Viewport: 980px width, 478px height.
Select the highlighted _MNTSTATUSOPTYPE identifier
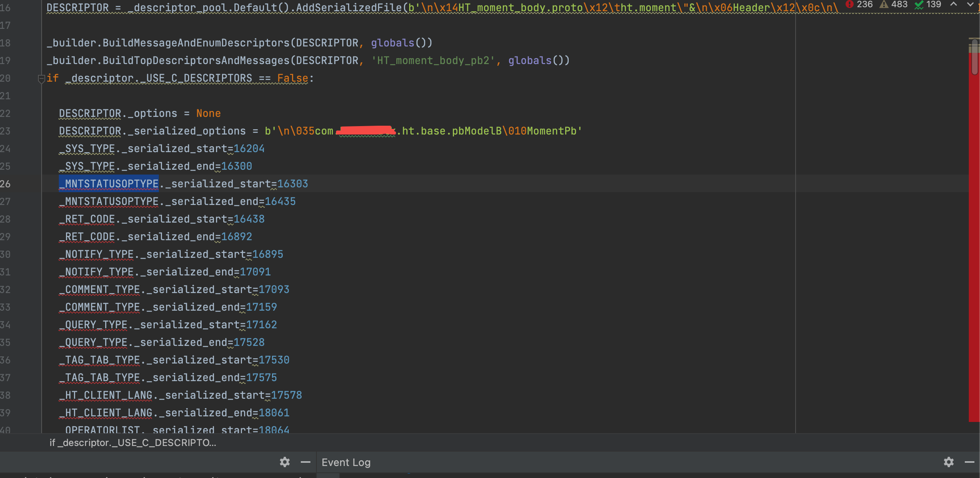pyautogui.click(x=108, y=184)
